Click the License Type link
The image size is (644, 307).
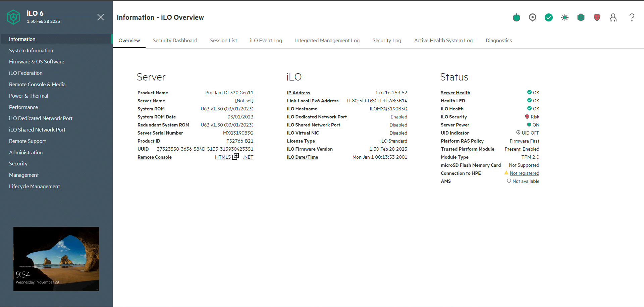[301, 141]
